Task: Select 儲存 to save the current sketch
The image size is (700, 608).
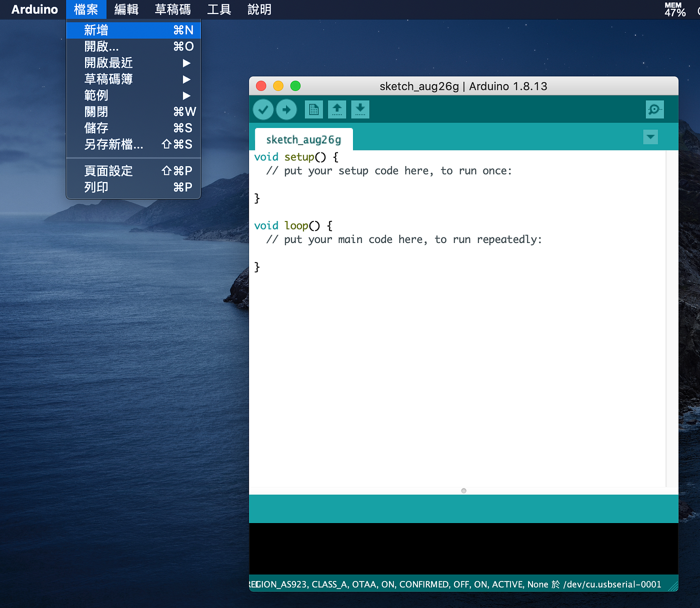Action: [96, 128]
